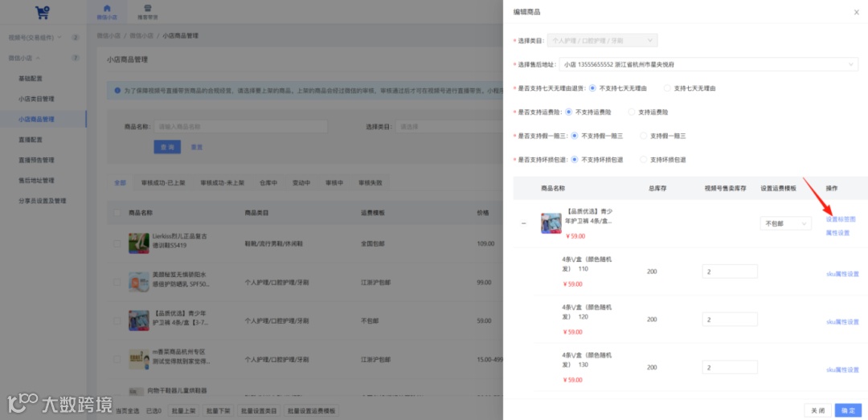
Task: Click the blue 查询 search button
Action: point(167,147)
